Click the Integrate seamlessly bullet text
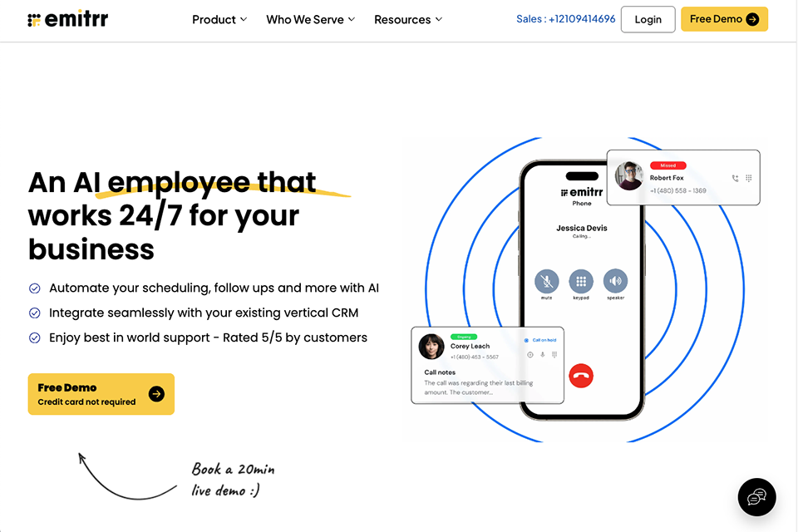Viewport: 798px width, 532px height. tap(204, 313)
